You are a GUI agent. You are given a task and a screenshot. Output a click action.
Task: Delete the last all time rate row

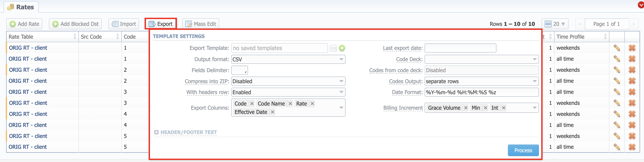tap(632, 147)
